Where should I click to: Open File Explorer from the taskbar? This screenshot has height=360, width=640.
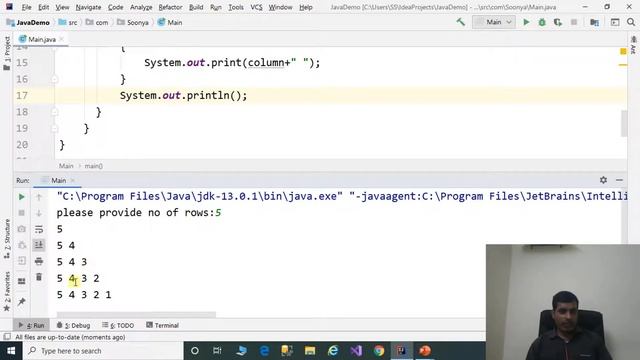pos(310,351)
